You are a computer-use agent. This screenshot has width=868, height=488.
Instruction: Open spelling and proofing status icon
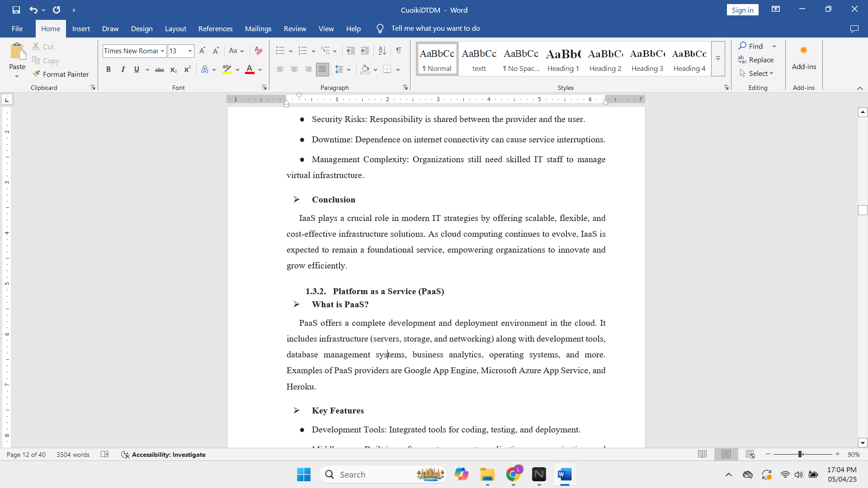coord(105,455)
